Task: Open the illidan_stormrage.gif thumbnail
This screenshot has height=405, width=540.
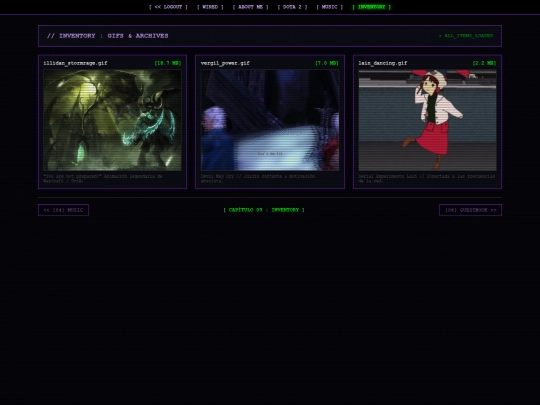Action: (x=112, y=120)
